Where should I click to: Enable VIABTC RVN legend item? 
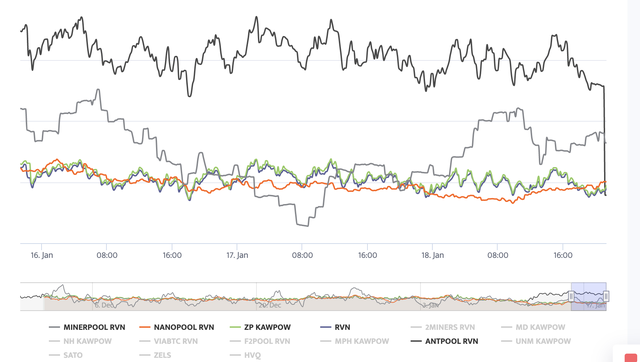click(x=168, y=341)
